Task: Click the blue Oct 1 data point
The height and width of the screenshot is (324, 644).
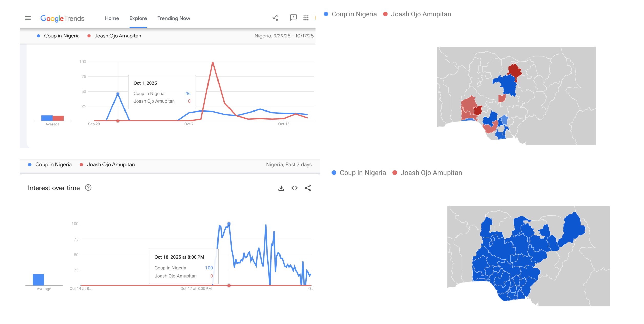Action: pos(118,94)
